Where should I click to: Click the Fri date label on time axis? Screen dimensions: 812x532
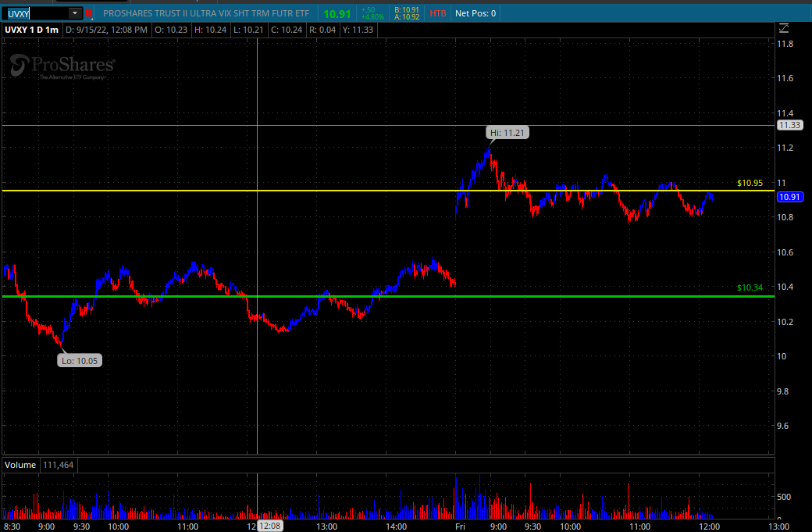click(x=460, y=527)
